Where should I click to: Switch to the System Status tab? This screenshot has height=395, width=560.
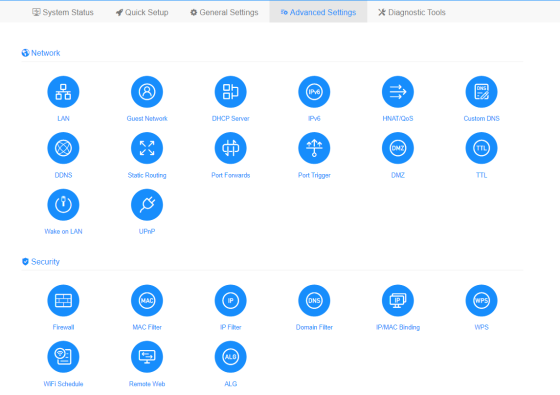[62, 12]
